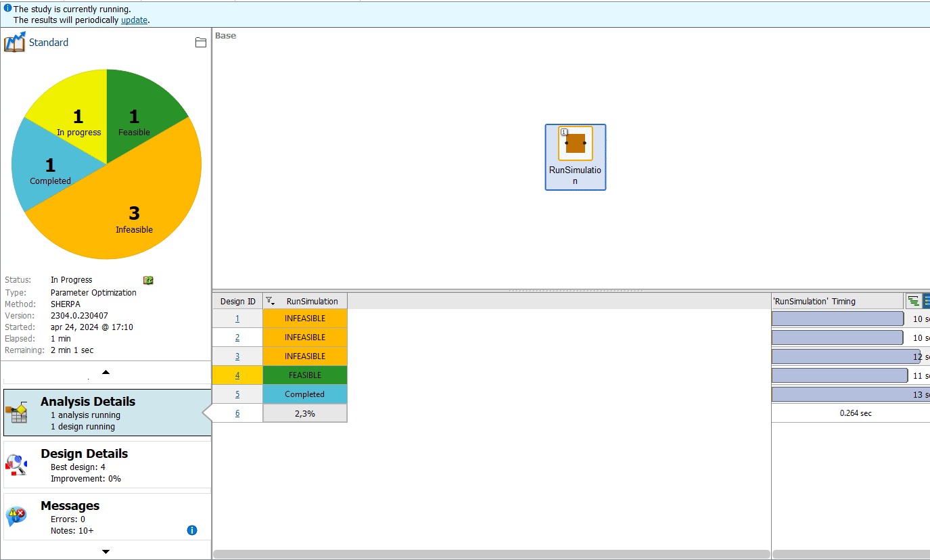Screen dimensions: 930x560
Task: Click the update link in the banner
Action: (134, 20)
